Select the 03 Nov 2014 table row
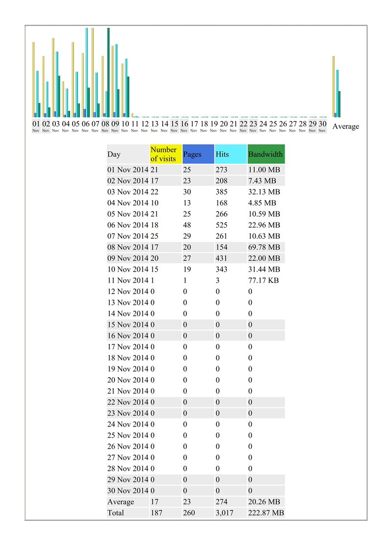 [x=196, y=192]
